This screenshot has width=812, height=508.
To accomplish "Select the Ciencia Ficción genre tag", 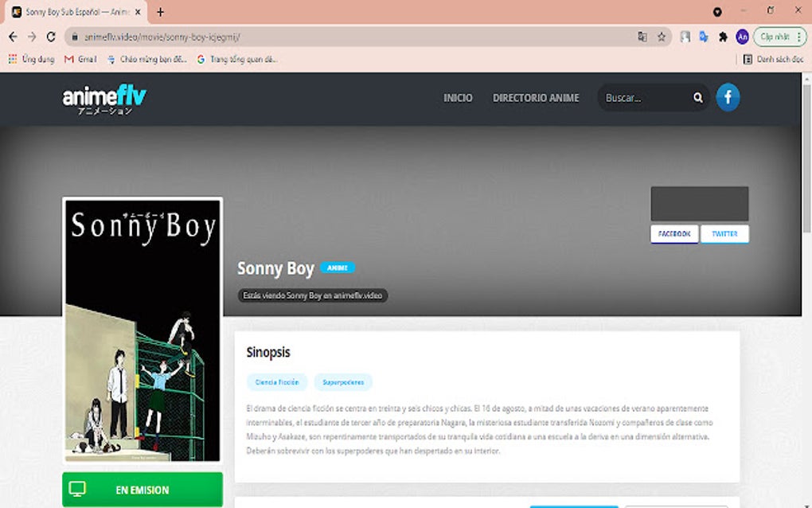I will pyautogui.click(x=277, y=382).
